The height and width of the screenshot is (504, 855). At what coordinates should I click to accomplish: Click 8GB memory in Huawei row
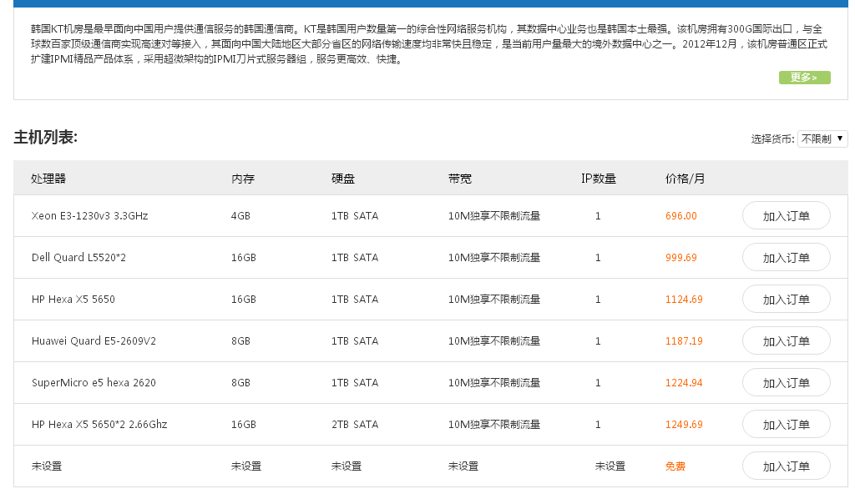[x=240, y=341]
